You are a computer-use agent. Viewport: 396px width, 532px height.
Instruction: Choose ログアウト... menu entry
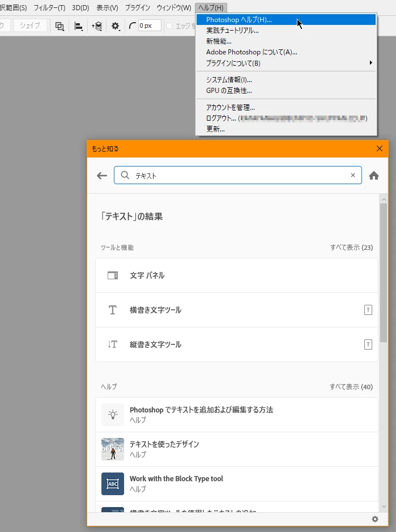coord(286,118)
